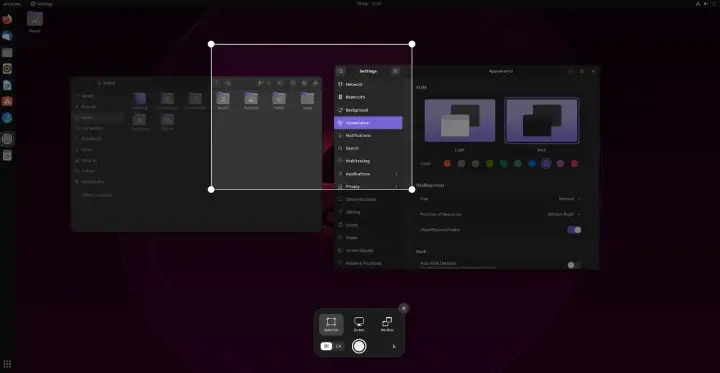
Task: Select the Selection capture mode
Action: click(x=331, y=324)
